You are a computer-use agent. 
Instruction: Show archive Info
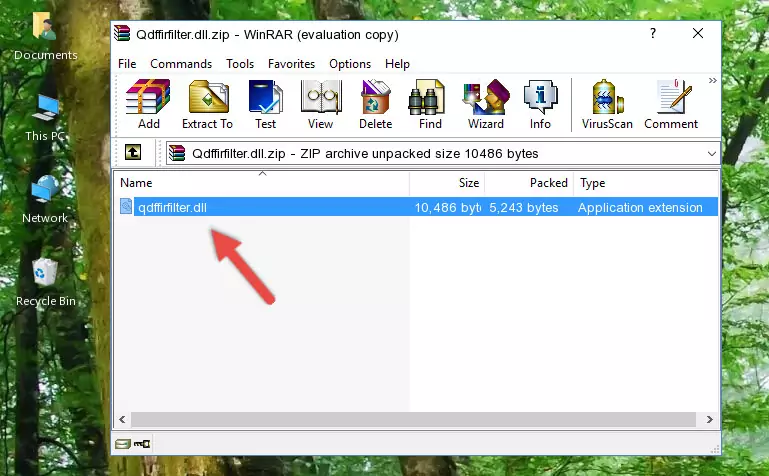click(540, 104)
